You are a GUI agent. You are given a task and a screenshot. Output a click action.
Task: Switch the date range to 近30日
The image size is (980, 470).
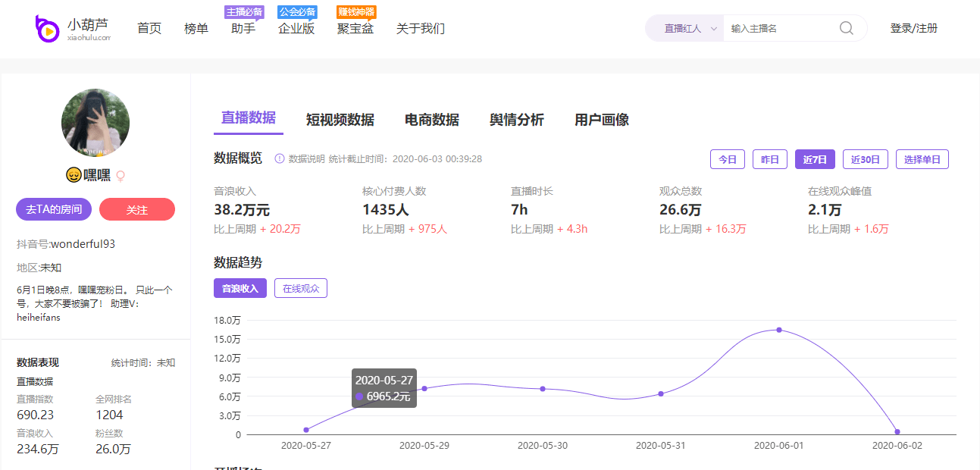coord(865,159)
